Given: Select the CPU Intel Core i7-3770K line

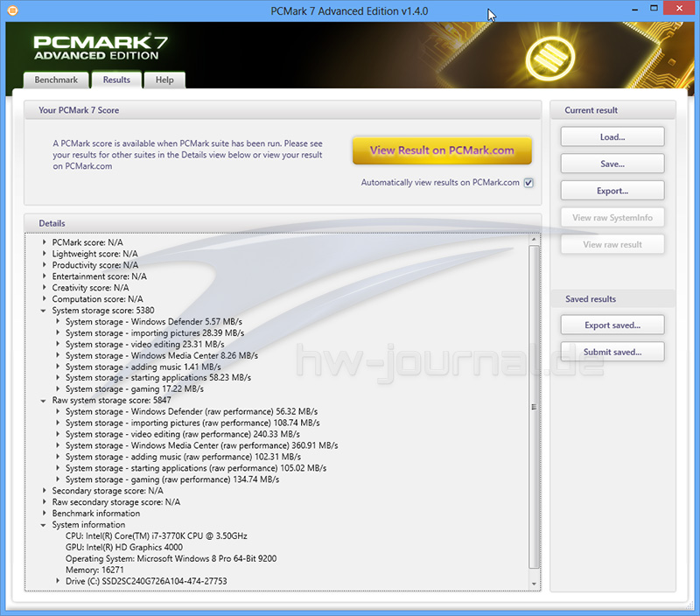Looking at the screenshot, I should [x=157, y=535].
